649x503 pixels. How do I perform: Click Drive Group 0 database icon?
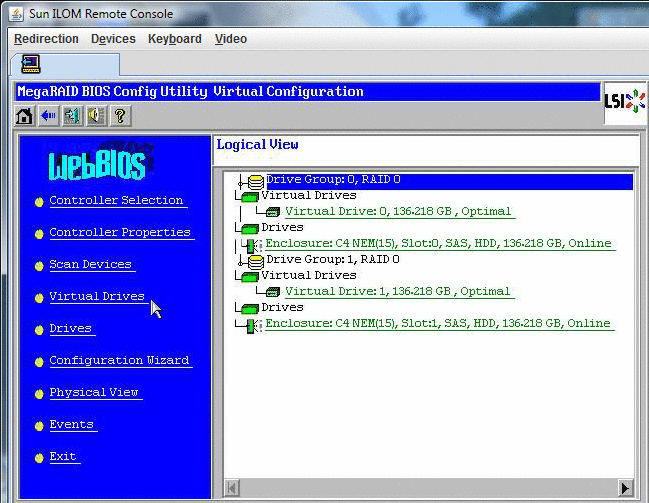[x=256, y=182]
